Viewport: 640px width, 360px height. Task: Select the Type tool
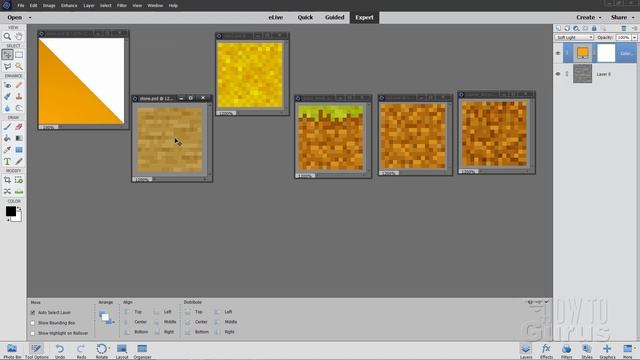(7, 162)
